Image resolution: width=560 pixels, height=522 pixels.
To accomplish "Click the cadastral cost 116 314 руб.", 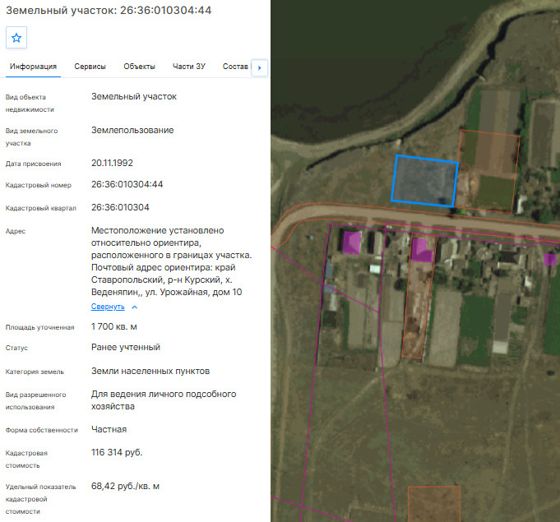I will (117, 452).
